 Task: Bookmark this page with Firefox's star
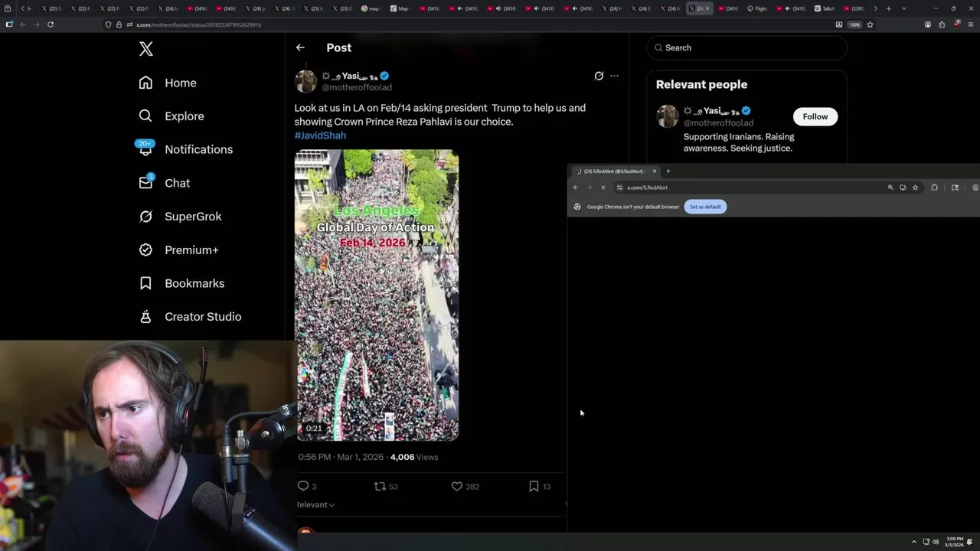point(870,24)
